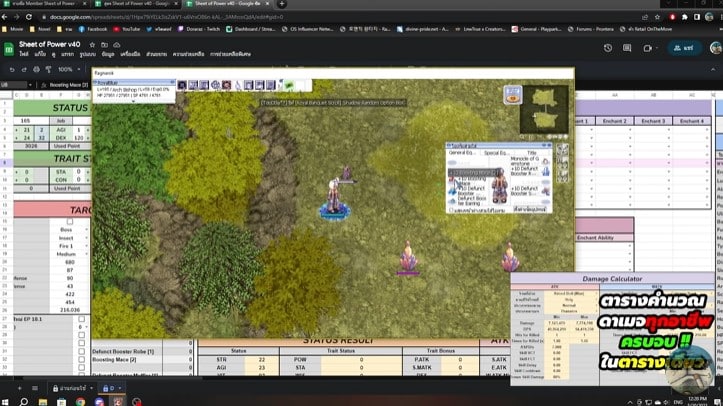
Task: Open the Fire 1 element dropdown
Action: pyautogui.click(x=87, y=246)
